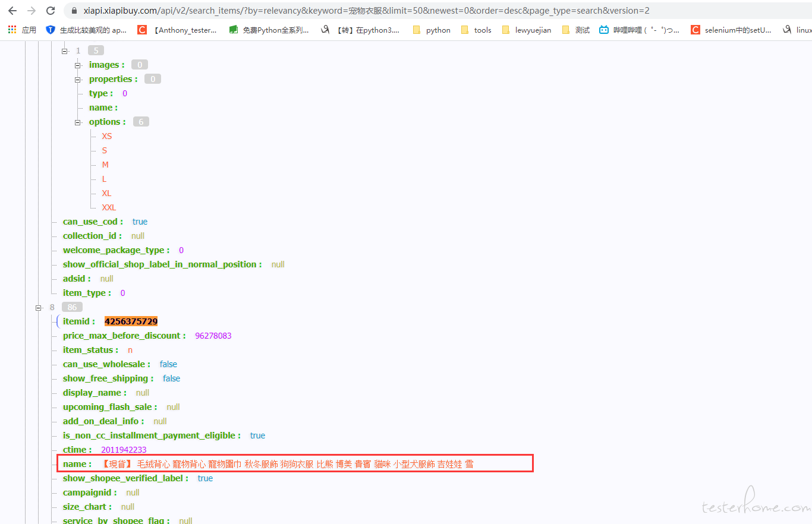The image size is (812, 524).
Task: Click the 5 count badge beside node 1
Action: click(96, 50)
